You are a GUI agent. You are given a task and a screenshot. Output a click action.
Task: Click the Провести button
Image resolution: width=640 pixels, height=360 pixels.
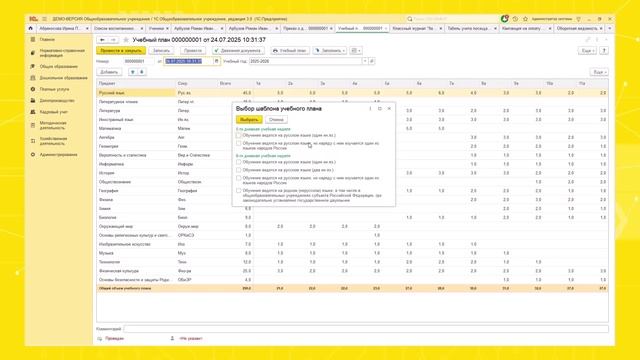point(193,51)
